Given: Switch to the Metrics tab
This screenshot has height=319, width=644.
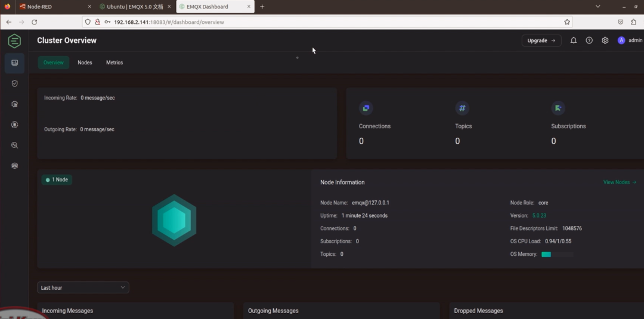Looking at the screenshot, I should pyautogui.click(x=114, y=63).
